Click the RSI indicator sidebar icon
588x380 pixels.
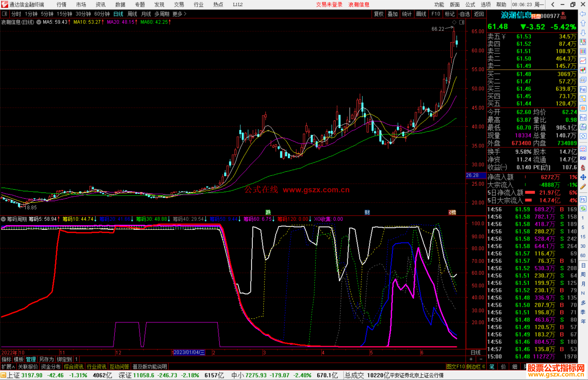point(583,158)
